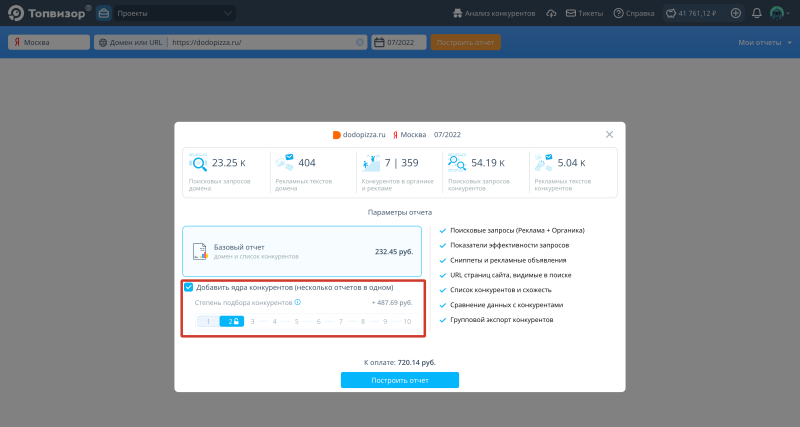This screenshot has height=427, width=800.
Task: Open notifications bell icon
Action: [756, 13]
